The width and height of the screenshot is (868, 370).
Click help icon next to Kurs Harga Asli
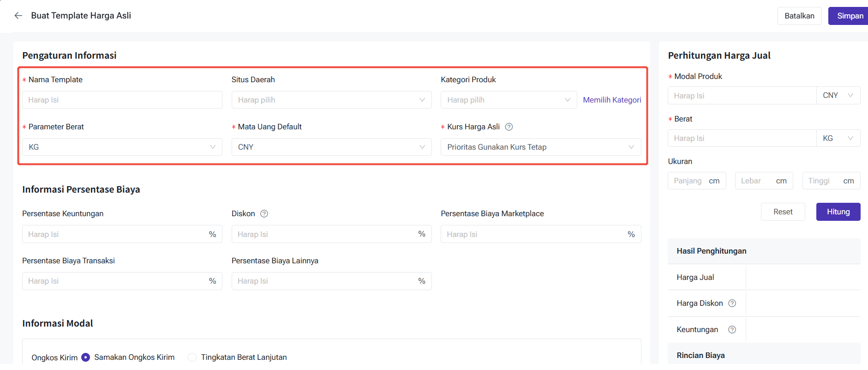point(509,127)
